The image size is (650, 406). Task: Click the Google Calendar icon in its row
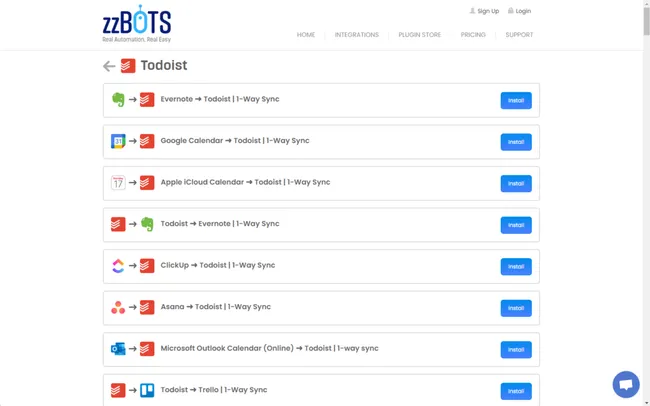coord(118,141)
